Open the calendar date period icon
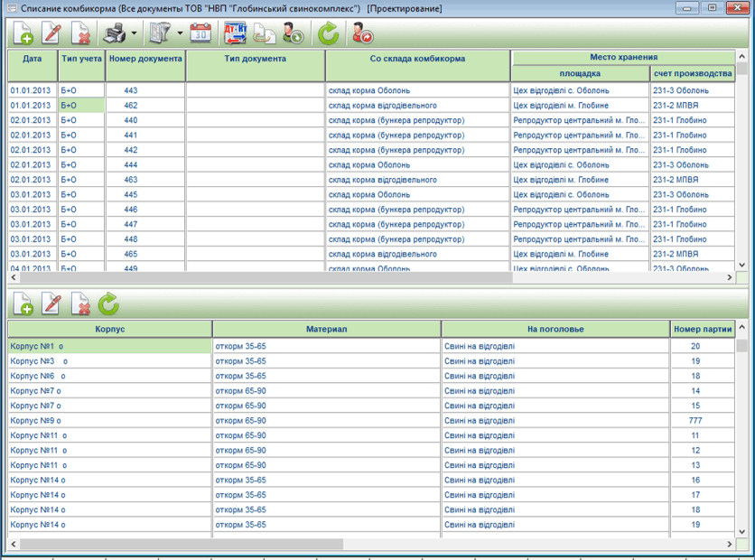This screenshot has height=560, width=755. tap(200, 34)
